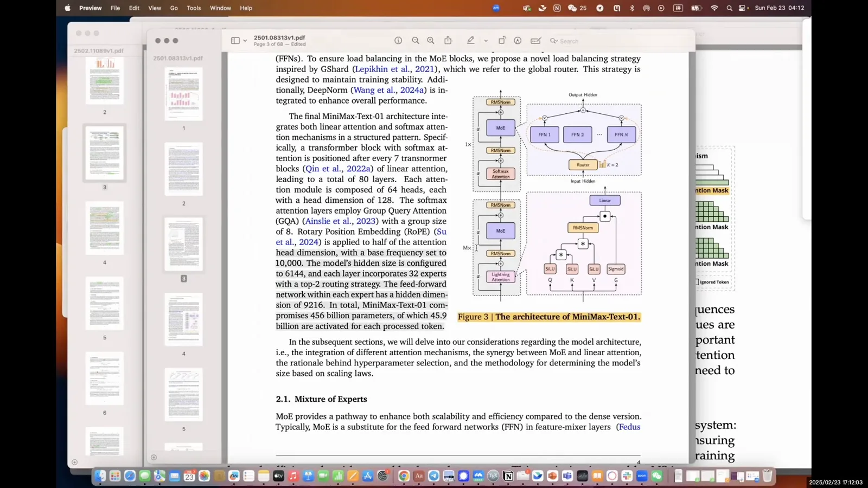
Task: Open sidebar view options chevron
Action: 245,41
